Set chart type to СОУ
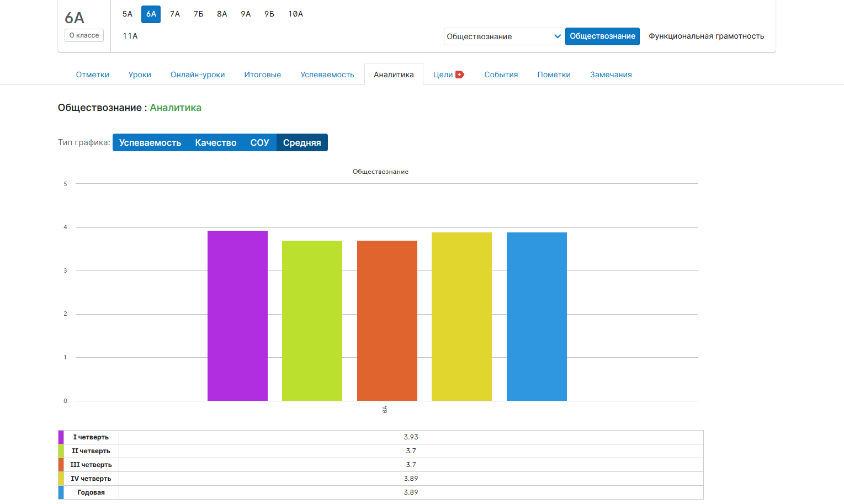This screenshot has height=504, width=844. (259, 142)
